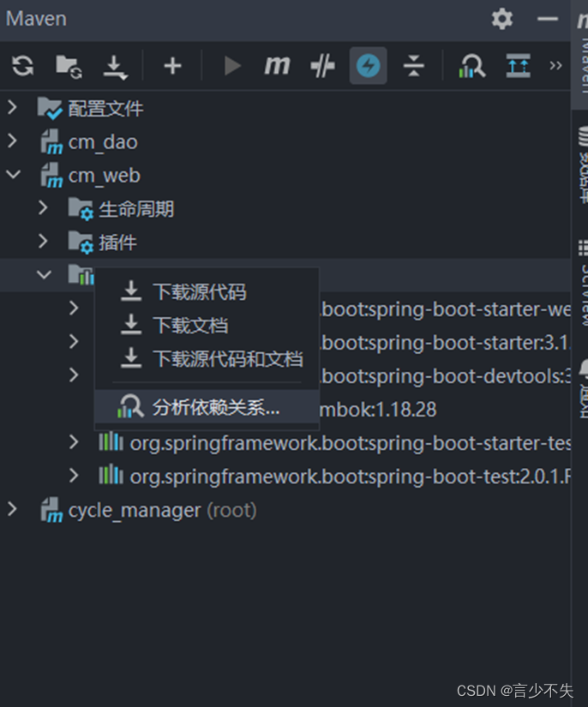Collapse the cm_web module

pyautogui.click(x=13, y=174)
